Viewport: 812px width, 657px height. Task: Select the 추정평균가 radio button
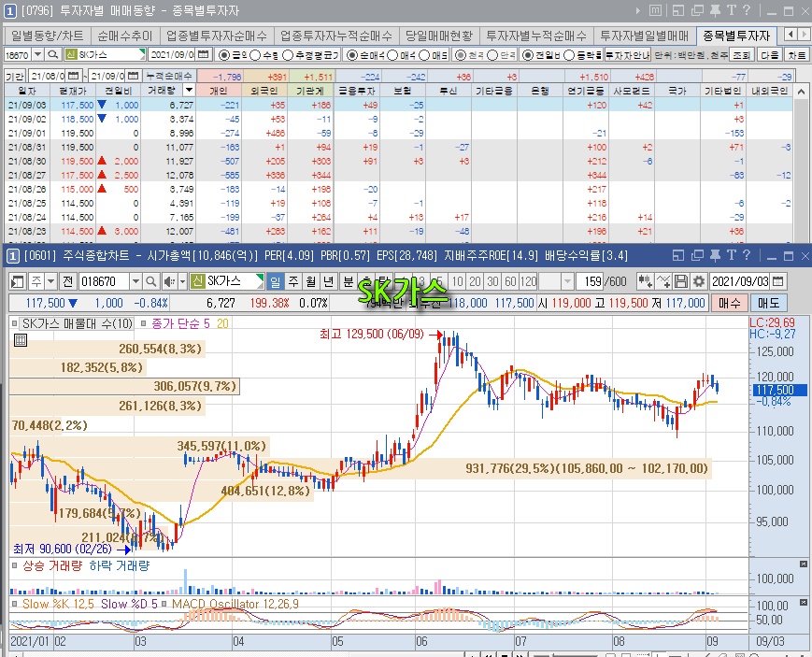point(288,54)
